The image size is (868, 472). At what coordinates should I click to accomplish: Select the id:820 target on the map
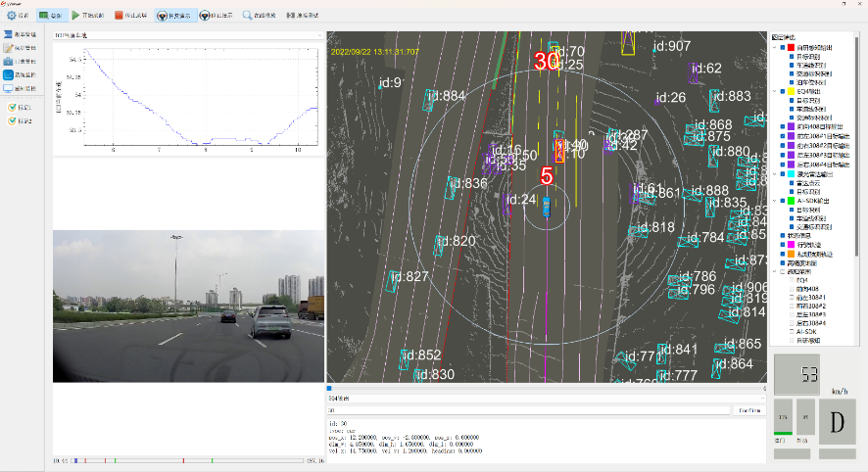[439, 245]
